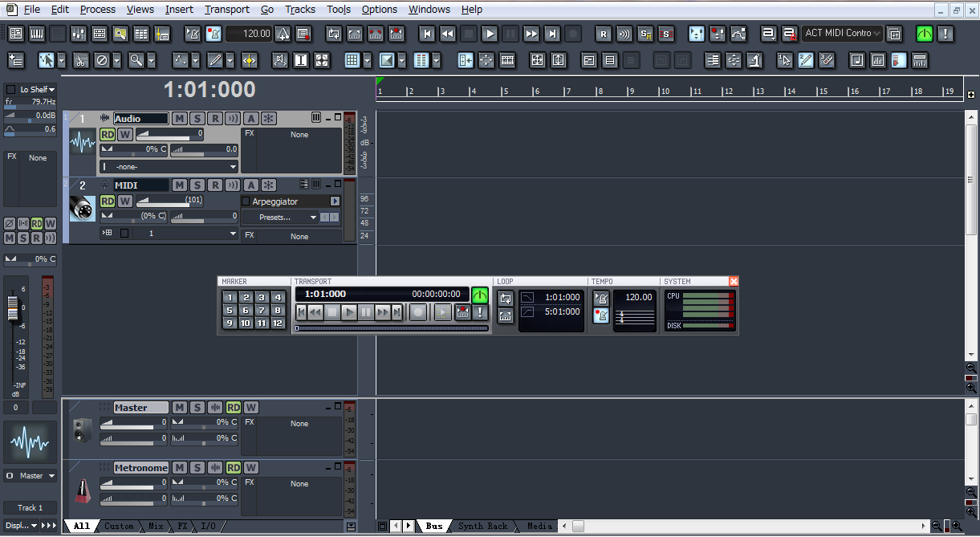Enable the Arpeggiator checkbox on MIDI track
Image resolution: width=980 pixels, height=537 pixels.
pyautogui.click(x=246, y=201)
